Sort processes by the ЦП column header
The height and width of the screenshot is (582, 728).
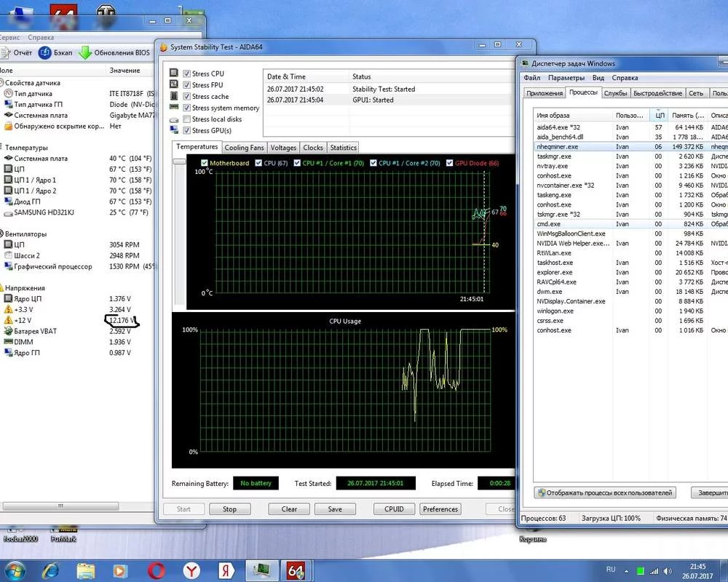660,115
